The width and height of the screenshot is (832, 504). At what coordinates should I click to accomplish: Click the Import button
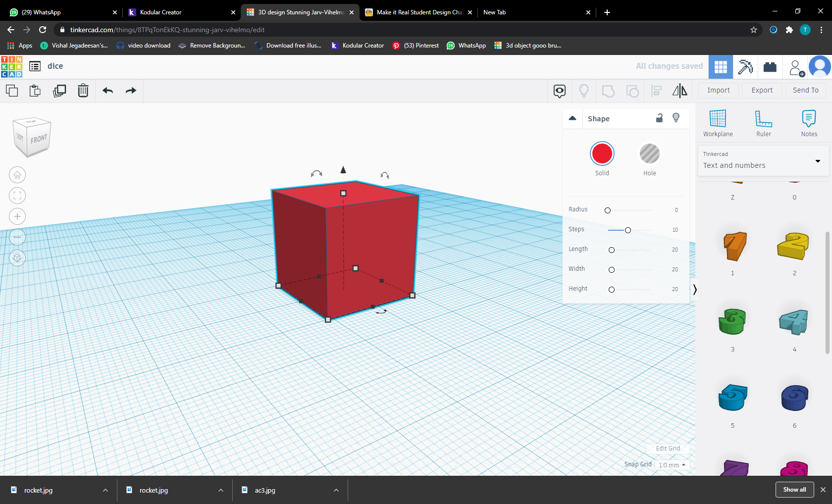[x=719, y=91]
